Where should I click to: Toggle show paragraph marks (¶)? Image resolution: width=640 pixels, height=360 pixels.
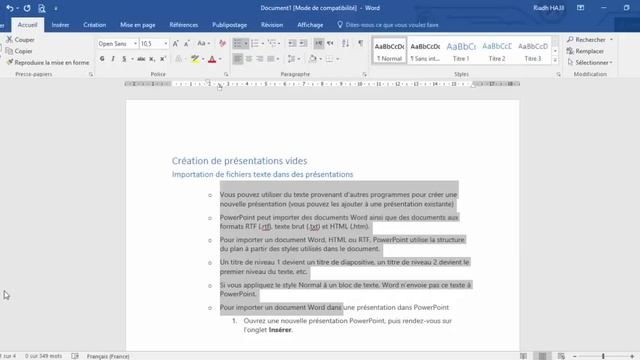tap(360, 43)
